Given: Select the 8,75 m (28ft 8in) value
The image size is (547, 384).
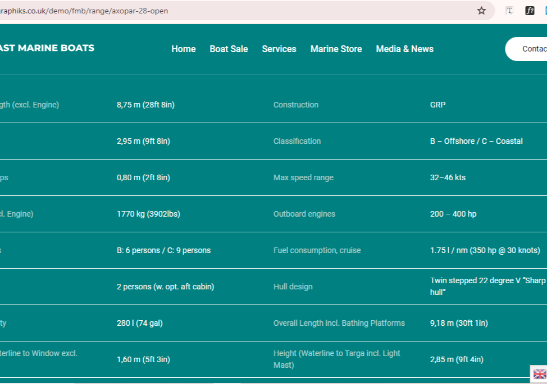Looking at the screenshot, I should point(145,105).
